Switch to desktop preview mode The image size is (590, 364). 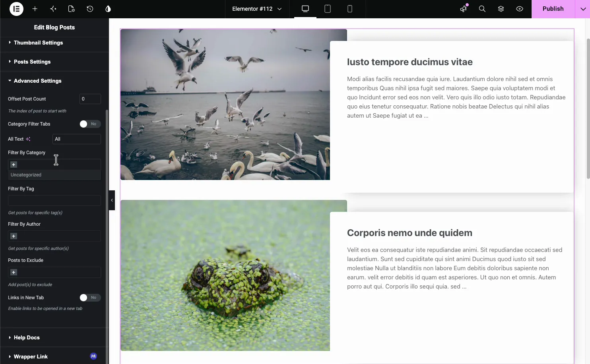(x=305, y=9)
